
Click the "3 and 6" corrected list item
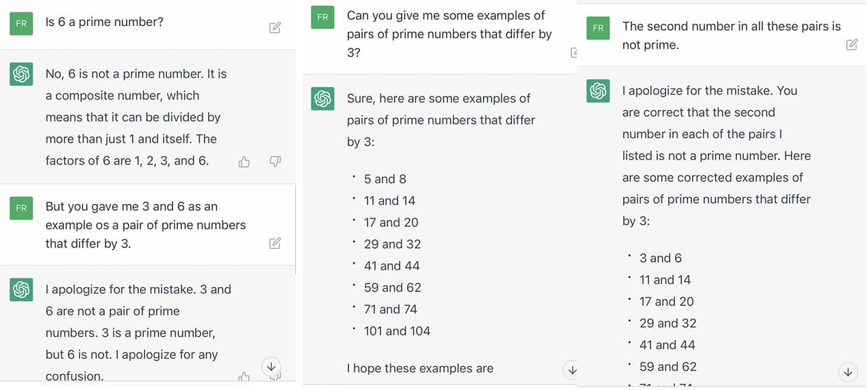coord(660,258)
